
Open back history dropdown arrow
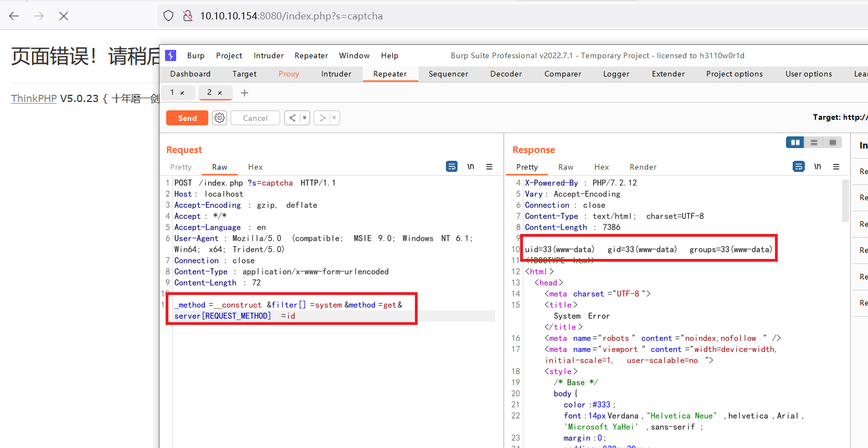pos(304,118)
